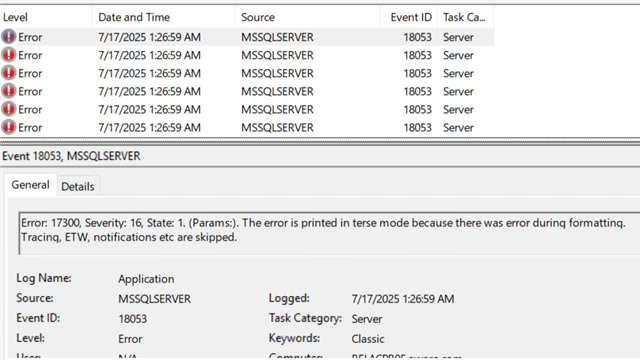
Task: Select the third event's MSSQLSERVER source cell
Action: pos(277,73)
